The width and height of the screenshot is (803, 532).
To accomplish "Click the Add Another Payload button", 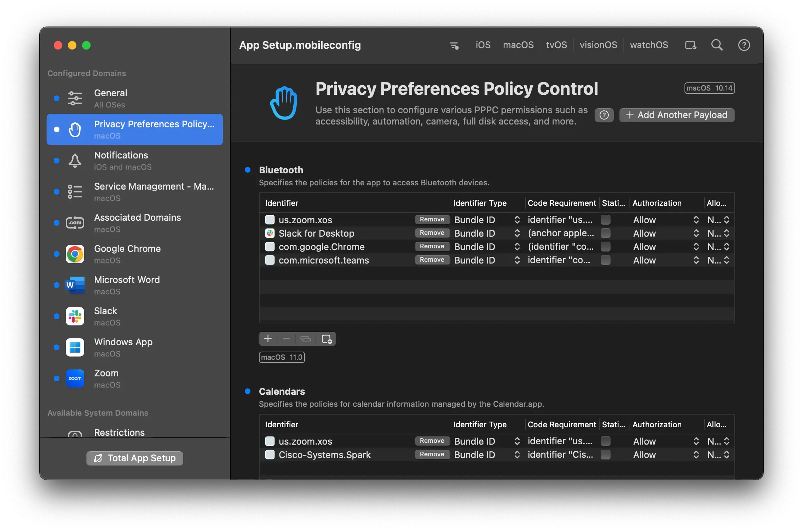I will (676, 115).
